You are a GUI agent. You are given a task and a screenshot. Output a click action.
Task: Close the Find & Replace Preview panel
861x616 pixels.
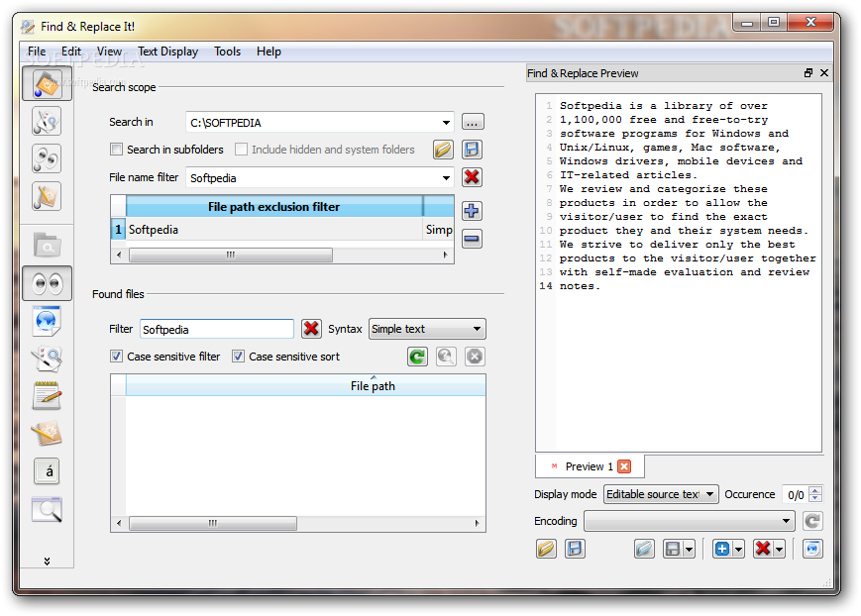tap(823, 73)
